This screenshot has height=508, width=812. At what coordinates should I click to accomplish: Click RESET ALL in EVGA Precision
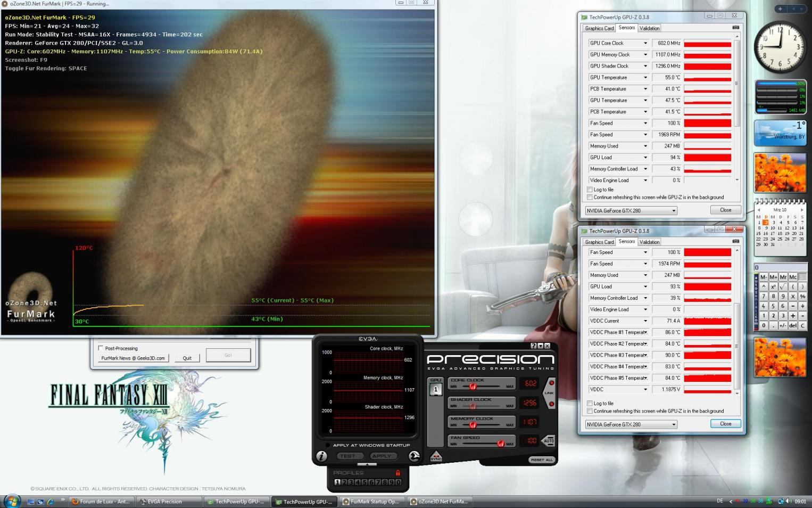pyautogui.click(x=542, y=460)
